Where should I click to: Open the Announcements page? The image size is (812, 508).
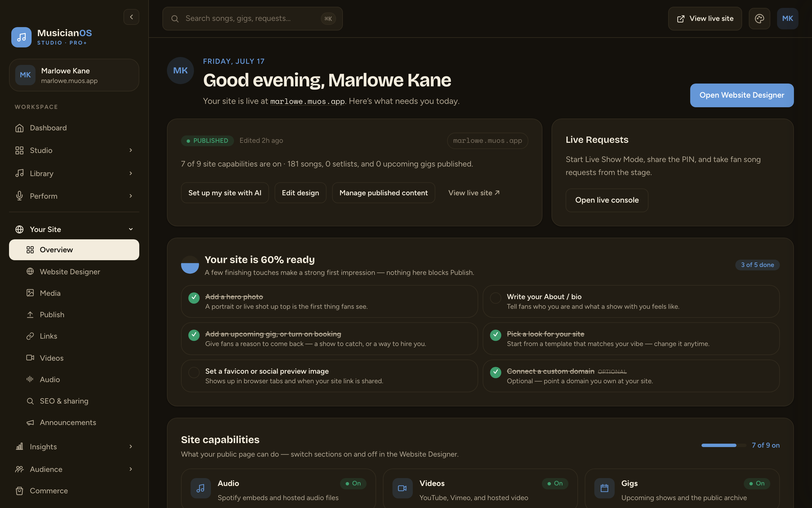(x=74, y=423)
